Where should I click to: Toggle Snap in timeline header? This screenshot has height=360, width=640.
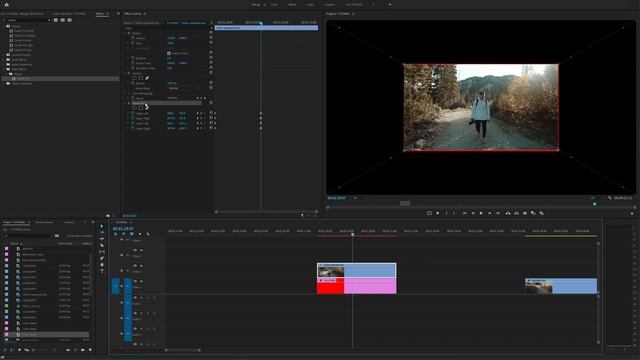click(123, 234)
